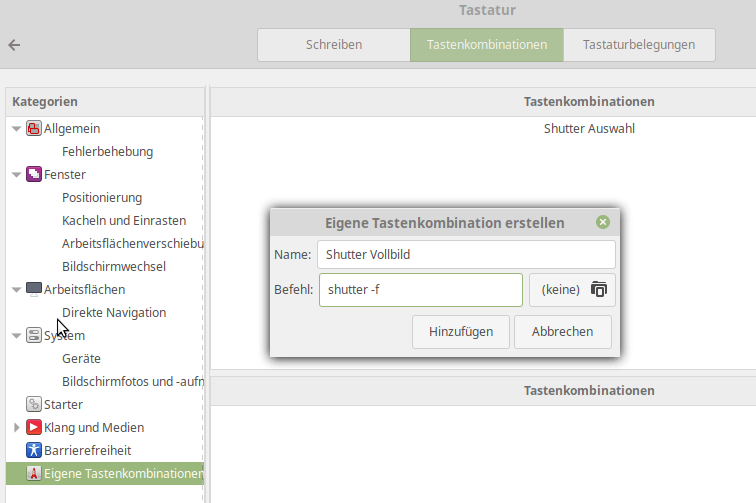The width and height of the screenshot is (756, 503).
Task: Open the Tastaturbelegungen tab
Action: click(x=639, y=45)
